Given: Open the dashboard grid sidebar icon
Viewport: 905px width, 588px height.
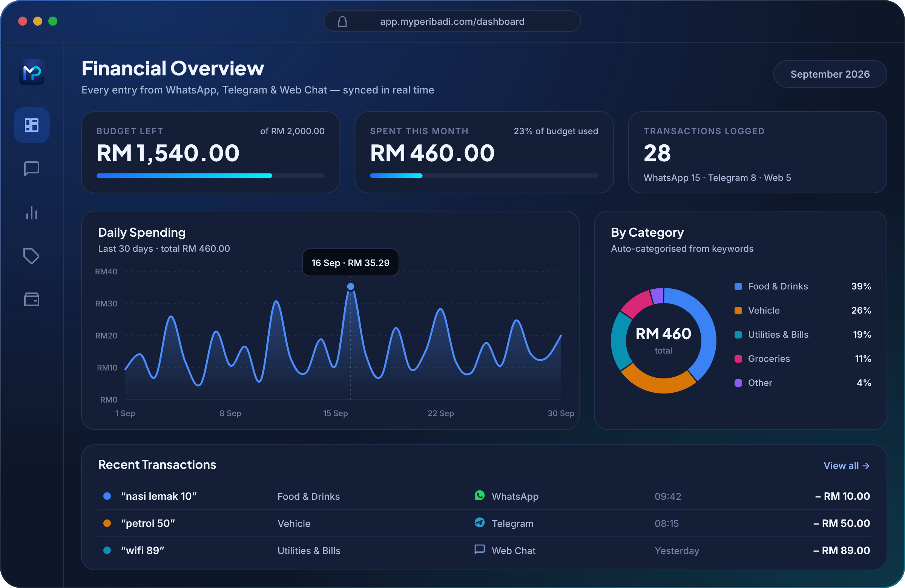Looking at the screenshot, I should 32,125.
